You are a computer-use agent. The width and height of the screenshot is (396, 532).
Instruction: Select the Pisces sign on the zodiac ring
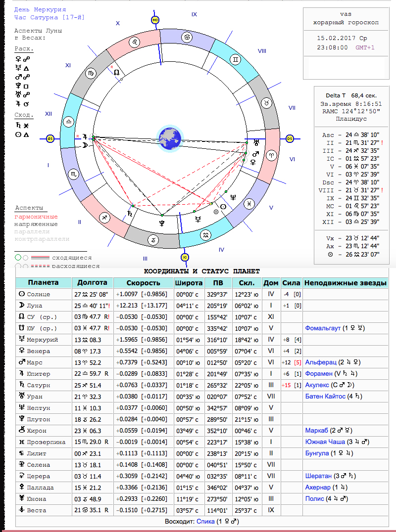click(x=249, y=204)
